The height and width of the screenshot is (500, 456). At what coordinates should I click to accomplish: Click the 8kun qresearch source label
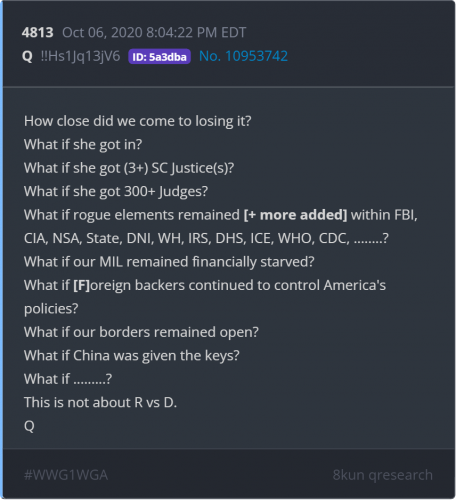[383, 475]
